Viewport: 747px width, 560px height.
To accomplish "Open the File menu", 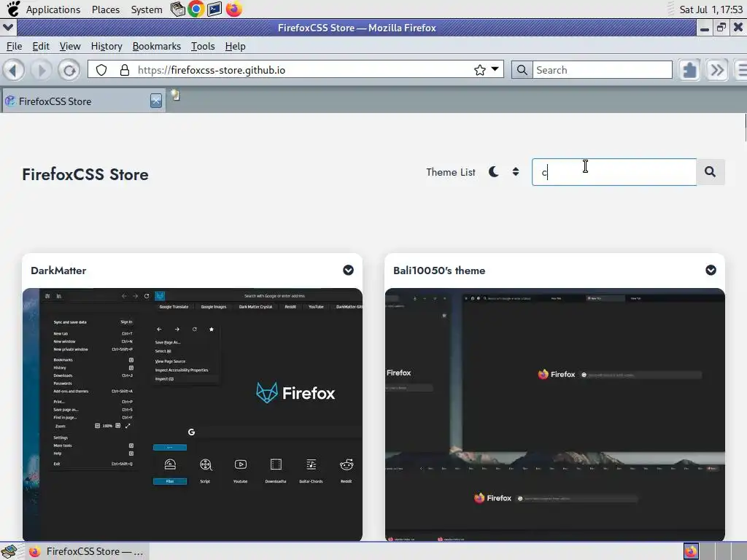I will tap(15, 46).
